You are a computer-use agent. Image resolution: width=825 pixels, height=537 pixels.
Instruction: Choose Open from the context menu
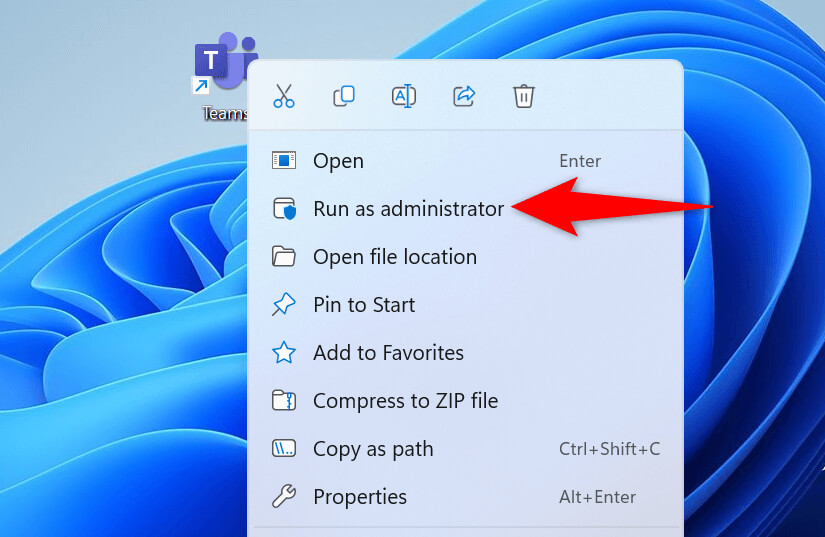466,161
